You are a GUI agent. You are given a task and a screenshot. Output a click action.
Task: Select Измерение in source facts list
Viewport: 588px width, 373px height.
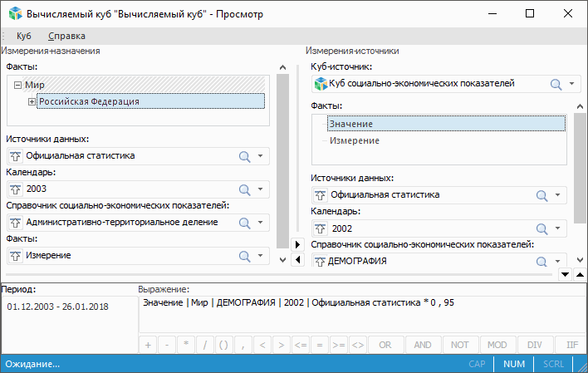354,140
